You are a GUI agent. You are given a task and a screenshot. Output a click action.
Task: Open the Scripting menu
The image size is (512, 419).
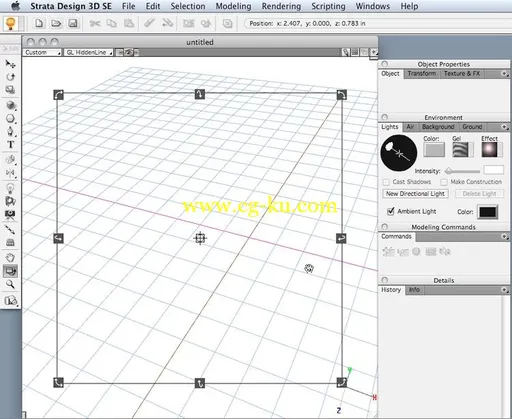pyautogui.click(x=328, y=6)
